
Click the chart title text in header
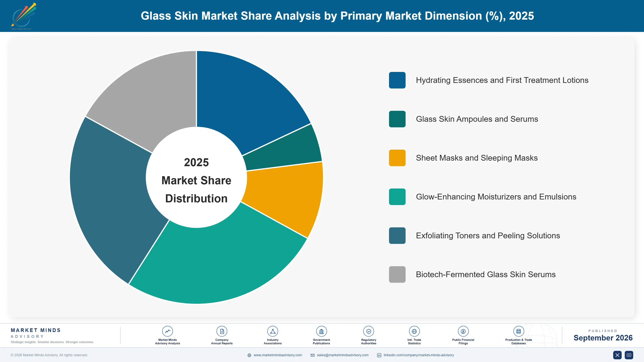(337, 16)
